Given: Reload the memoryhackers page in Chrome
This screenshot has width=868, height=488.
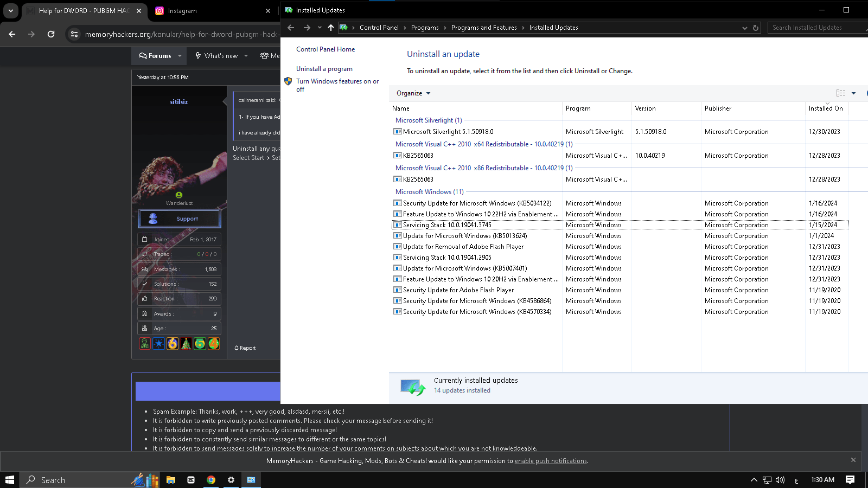Looking at the screenshot, I should point(51,34).
